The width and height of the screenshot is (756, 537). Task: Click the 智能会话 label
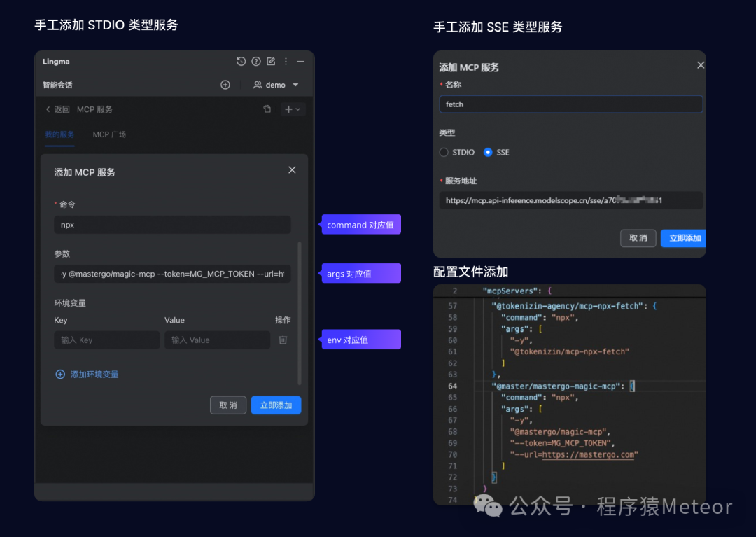click(57, 85)
